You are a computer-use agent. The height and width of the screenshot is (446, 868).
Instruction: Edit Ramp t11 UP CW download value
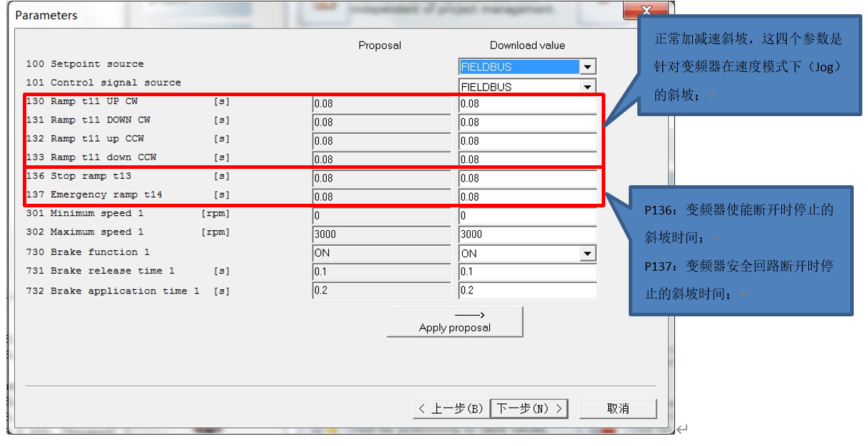[x=527, y=104]
